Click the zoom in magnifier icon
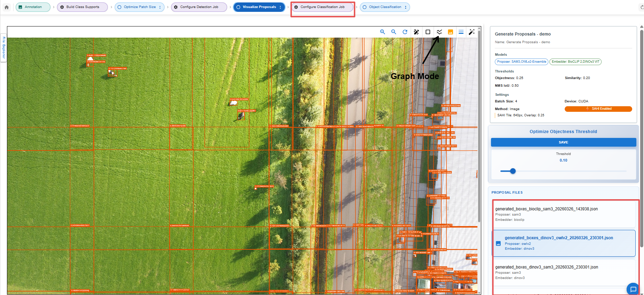Image resolution: width=644 pixels, height=295 pixels. [383, 32]
